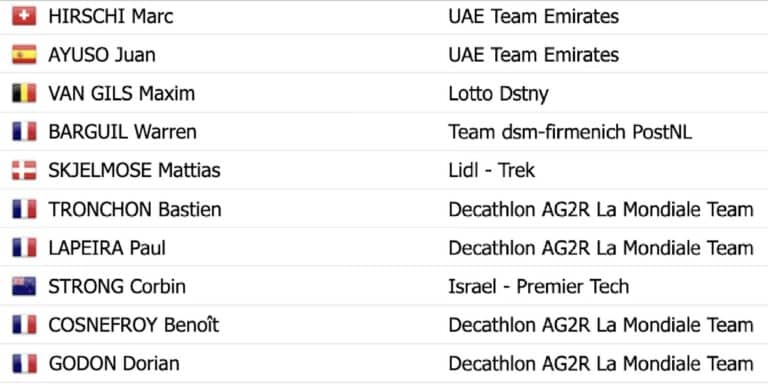Select the Lidl - Trek team

[x=491, y=170]
